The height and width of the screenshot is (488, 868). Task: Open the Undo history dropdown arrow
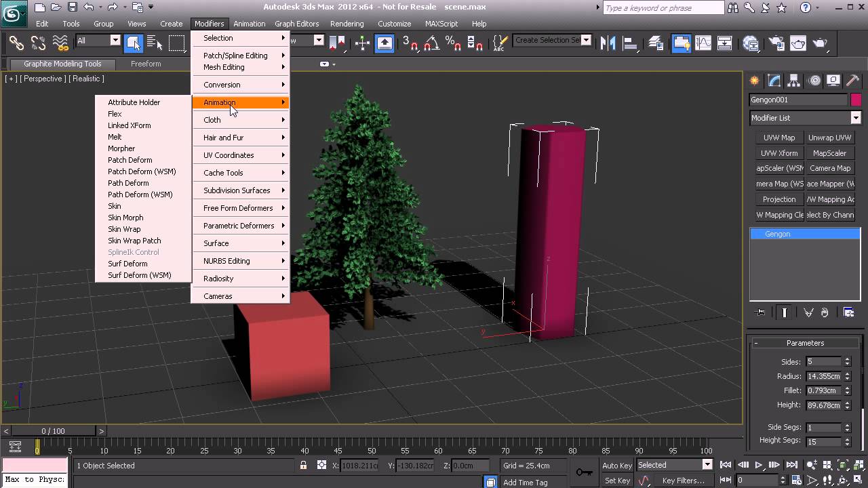(101, 7)
